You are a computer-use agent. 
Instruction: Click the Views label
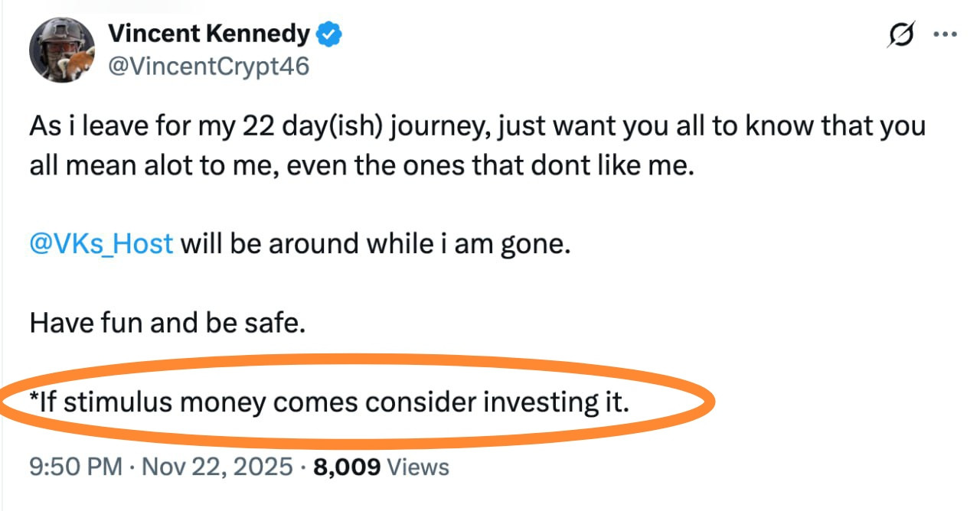pyautogui.click(x=418, y=466)
